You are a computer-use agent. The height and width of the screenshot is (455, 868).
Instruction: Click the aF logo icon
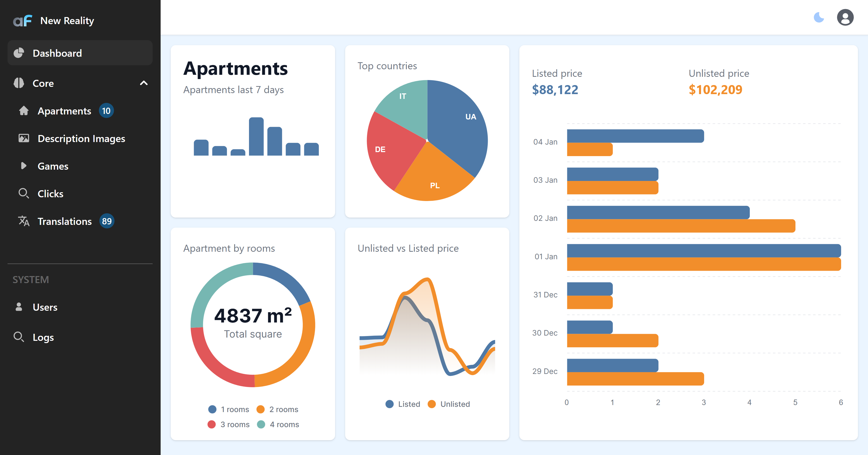[23, 21]
